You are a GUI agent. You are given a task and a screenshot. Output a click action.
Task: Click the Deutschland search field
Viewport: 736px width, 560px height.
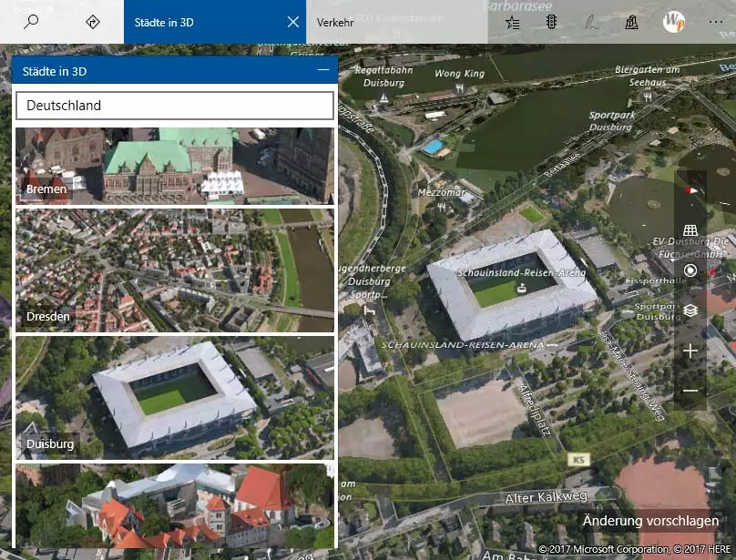tap(174, 106)
